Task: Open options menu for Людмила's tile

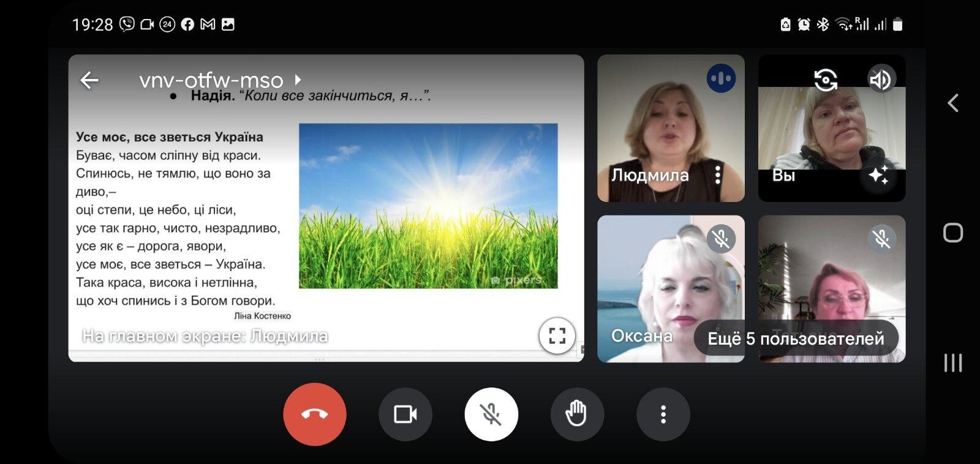Action: click(x=718, y=175)
